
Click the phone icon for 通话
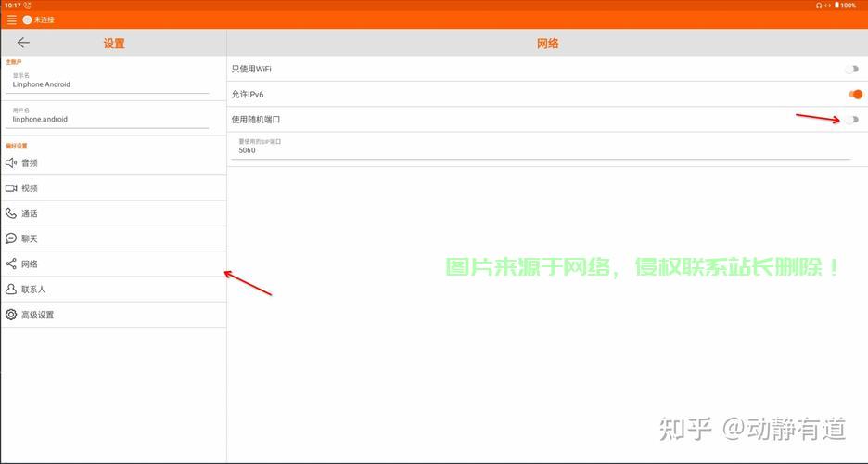tap(11, 213)
